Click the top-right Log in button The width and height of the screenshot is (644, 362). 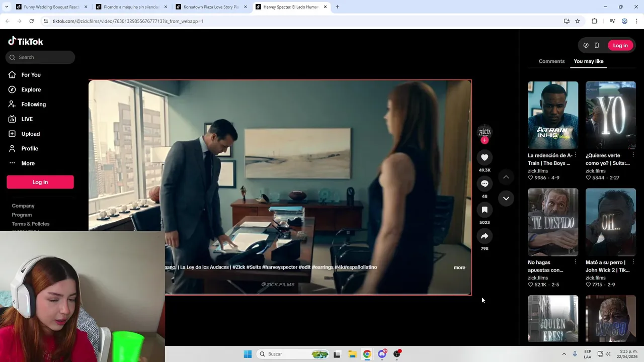[x=620, y=45]
